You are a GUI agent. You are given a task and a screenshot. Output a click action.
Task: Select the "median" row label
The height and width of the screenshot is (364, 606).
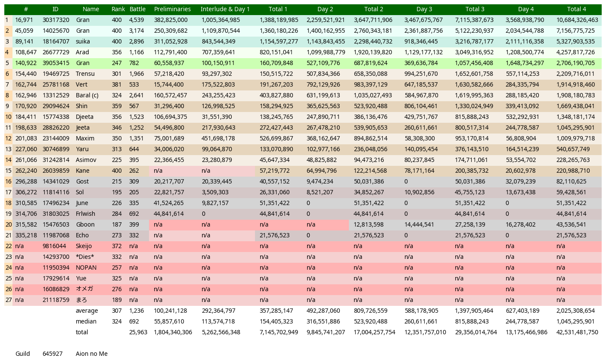86,321
